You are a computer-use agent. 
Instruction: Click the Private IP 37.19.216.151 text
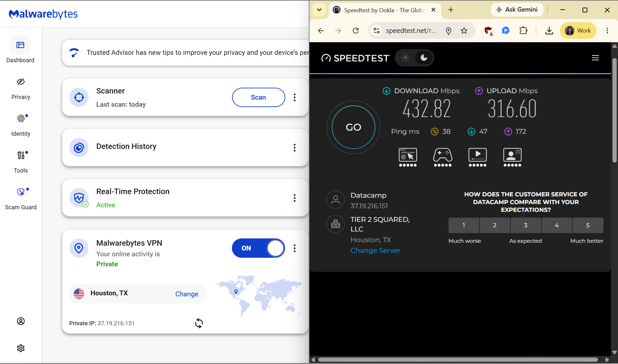(102, 323)
